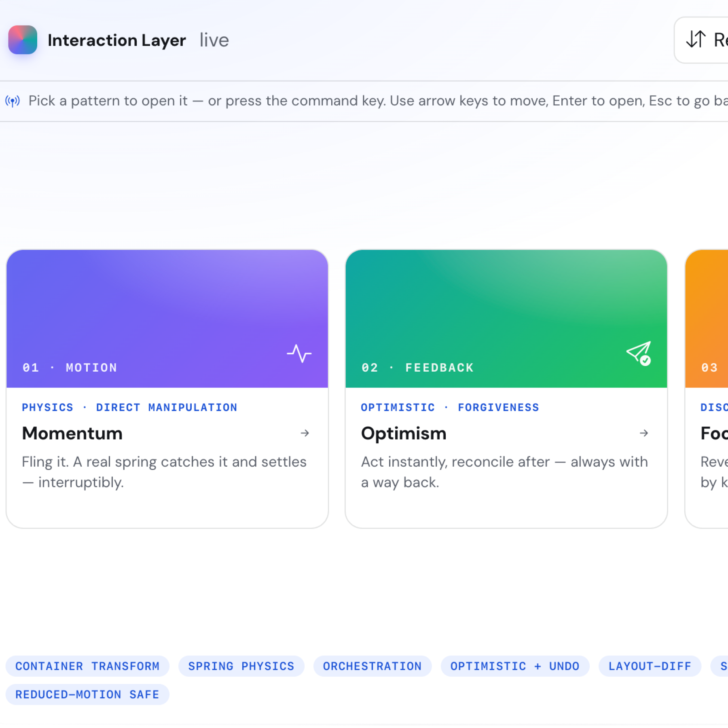Click the '02 · FEEDBACK' label
Image resolution: width=728 pixels, height=728 pixels.
pos(417,368)
